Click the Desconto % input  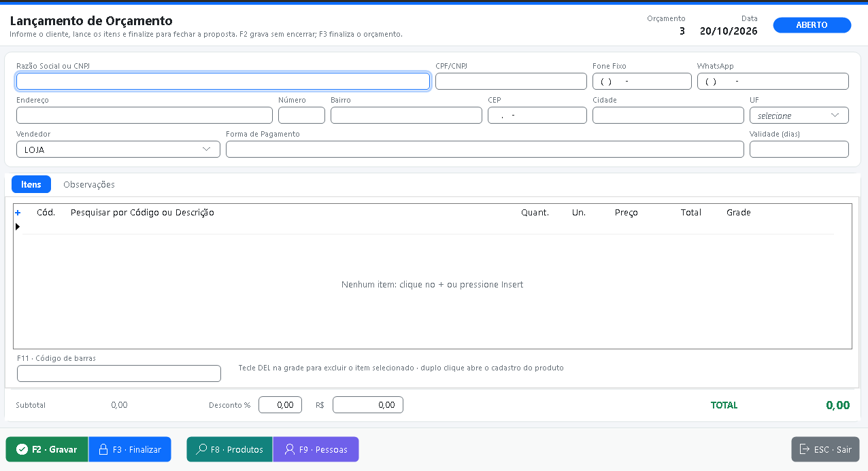[280, 405]
